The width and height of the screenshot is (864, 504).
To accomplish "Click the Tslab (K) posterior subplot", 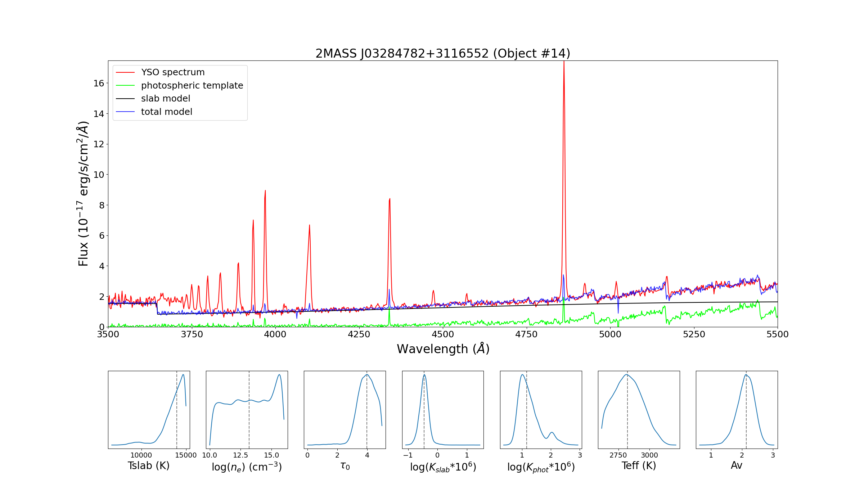I will 149,410.
